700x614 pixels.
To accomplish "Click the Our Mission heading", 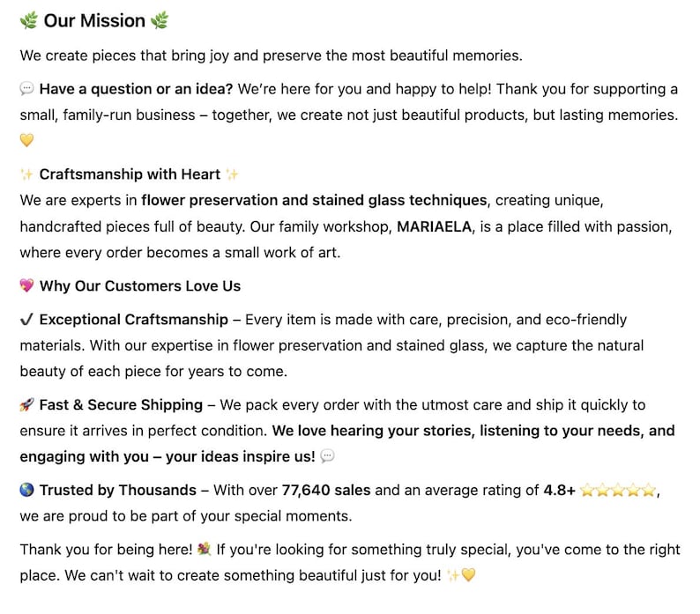I will pyautogui.click(x=94, y=20).
